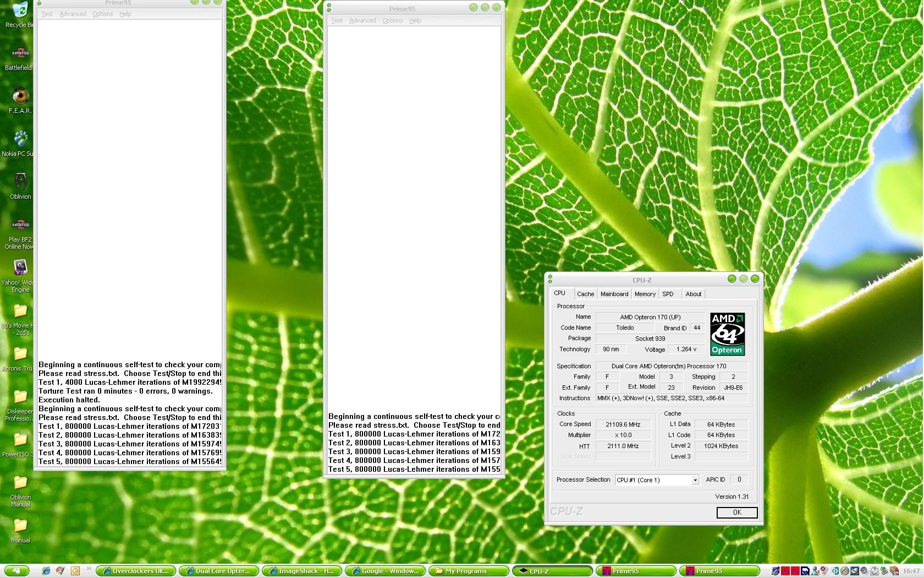Image resolution: width=924 pixels, height=578 pixels.
Task: Switch to My Programs taskbar folder
Action: (469, 571)
